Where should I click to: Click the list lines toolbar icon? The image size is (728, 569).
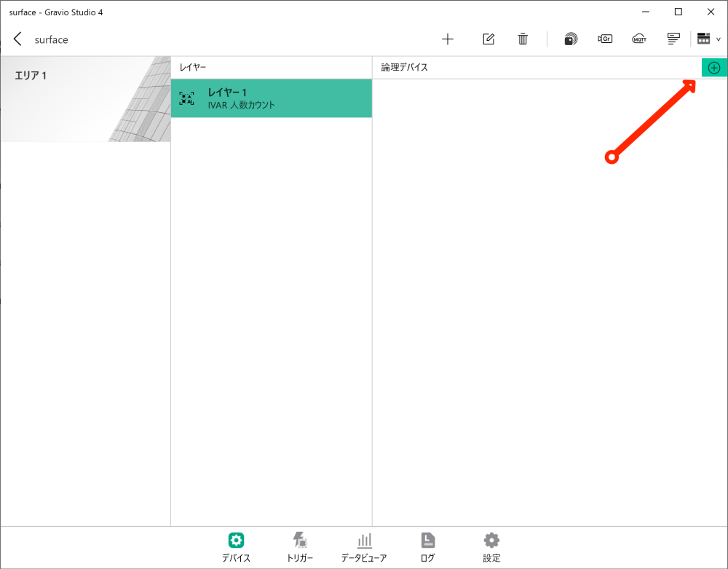[673, 39]
